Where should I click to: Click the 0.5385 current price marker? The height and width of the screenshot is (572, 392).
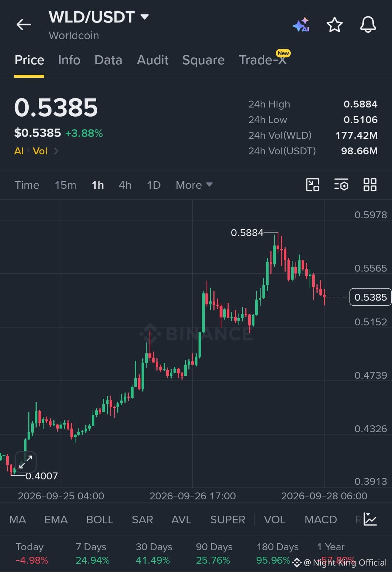(370, 297)
